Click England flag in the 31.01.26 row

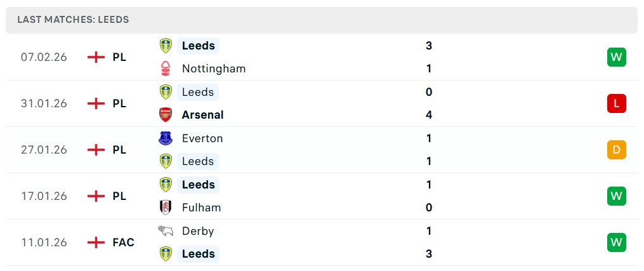pos(96,103)
